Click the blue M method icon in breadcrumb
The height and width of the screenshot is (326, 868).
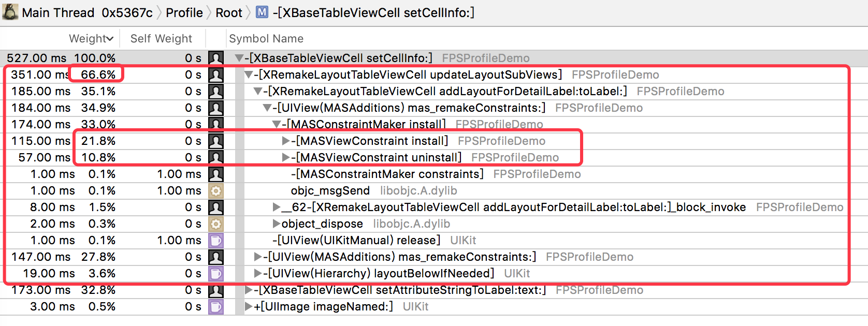click(x=262, y=12)
